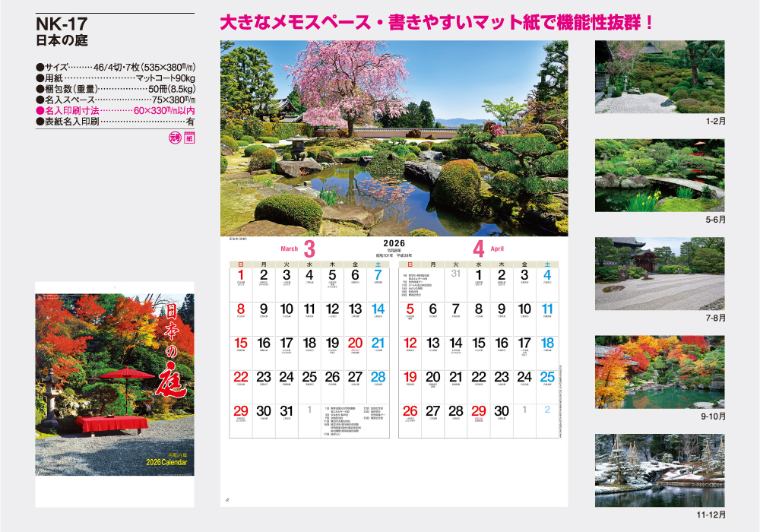Click the large pink 4 April numeral

478,249
